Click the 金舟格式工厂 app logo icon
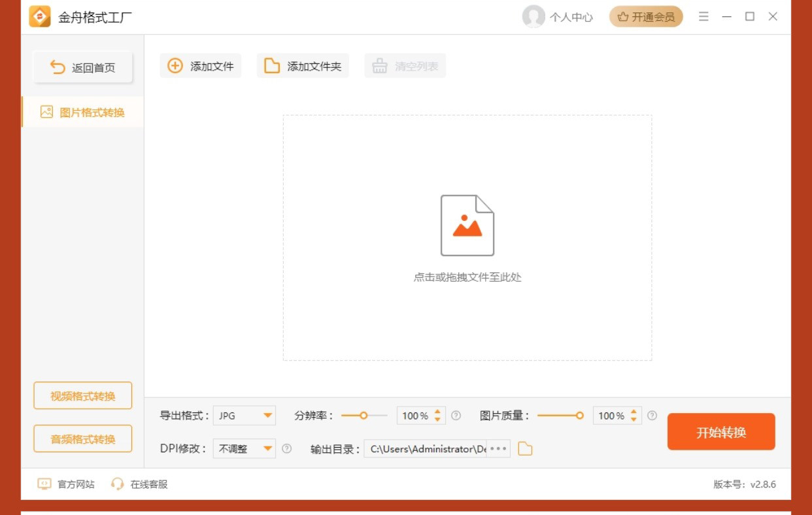 (40, 16)
